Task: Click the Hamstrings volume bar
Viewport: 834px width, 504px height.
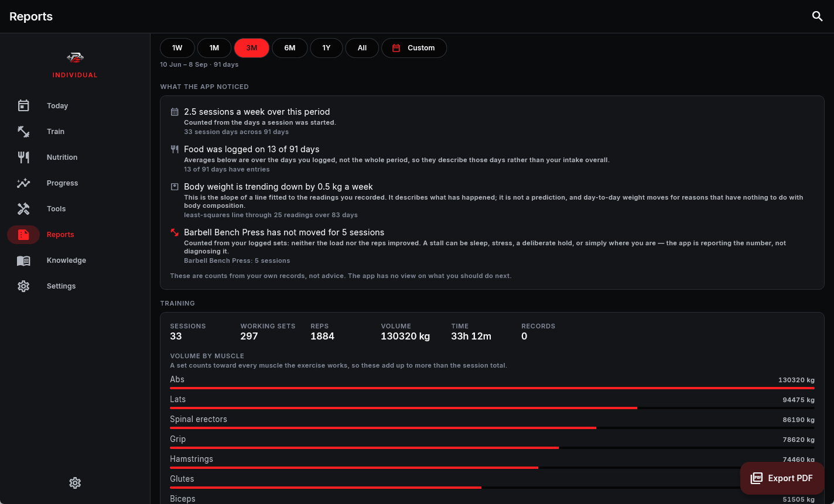Action: (x=492, y=468)
